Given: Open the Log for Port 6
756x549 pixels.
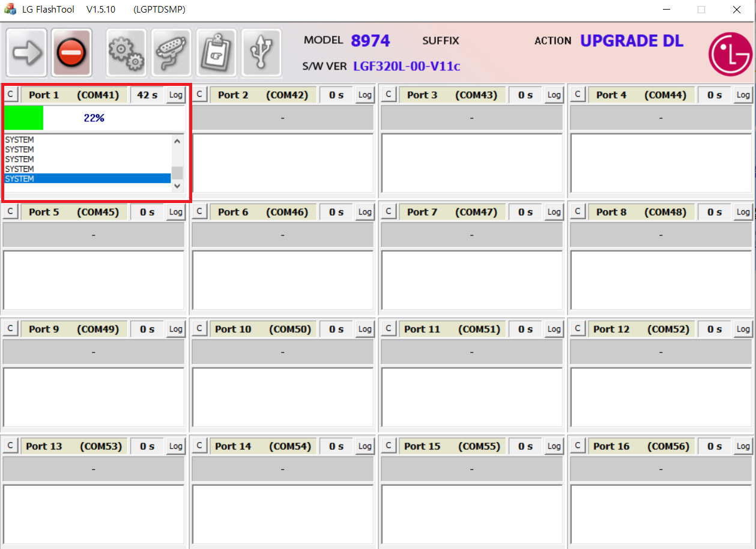Looking at the screenshot, I should click(x=364, y=212).
